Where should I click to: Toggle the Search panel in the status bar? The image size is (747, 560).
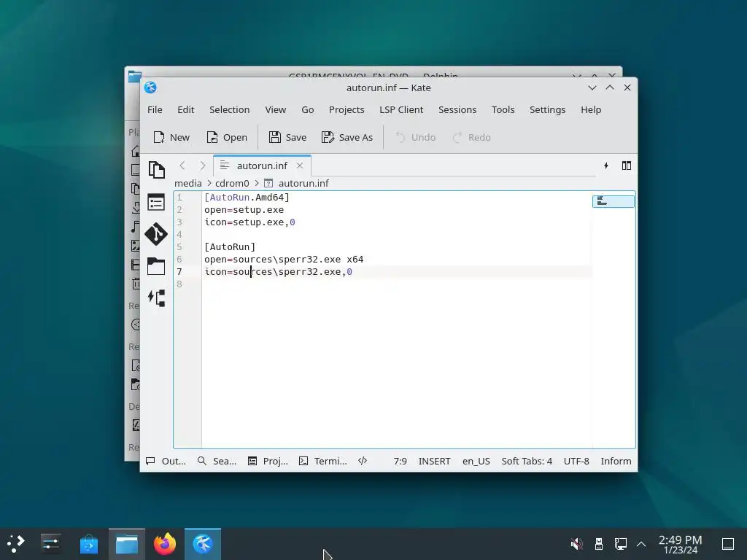(217, 461)
